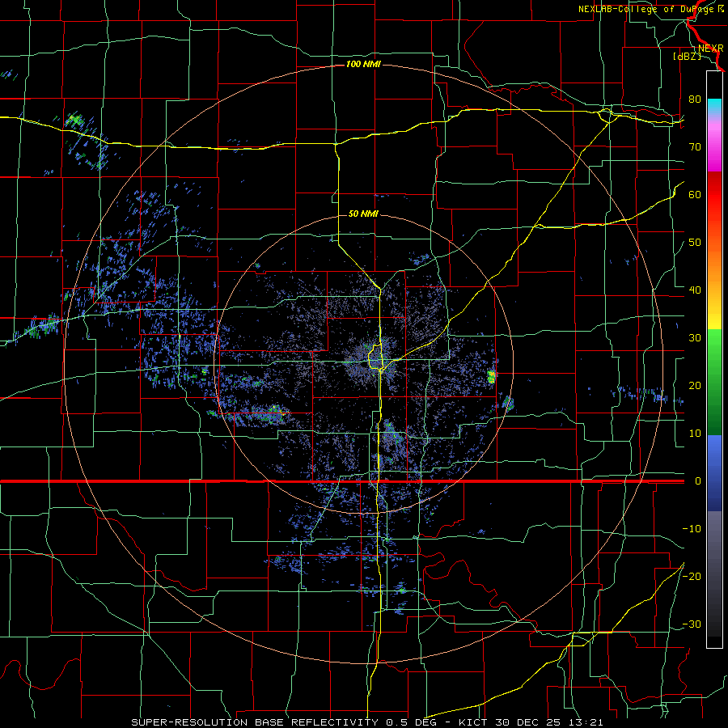This screenshot has height=728, width=728.
Task: Click the 60 value on dBZ scale
Action: point(695,194)
